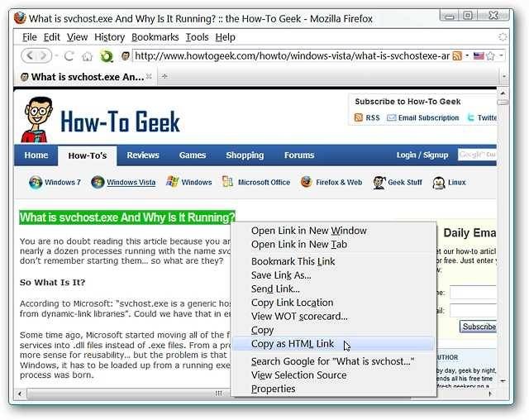Open the Reviews nav tab

click(143, 155)
